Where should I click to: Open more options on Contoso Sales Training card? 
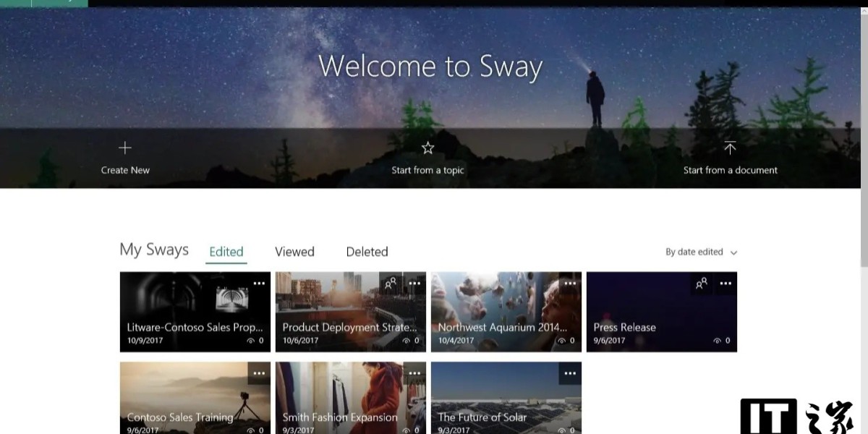(x=259, y=373)
